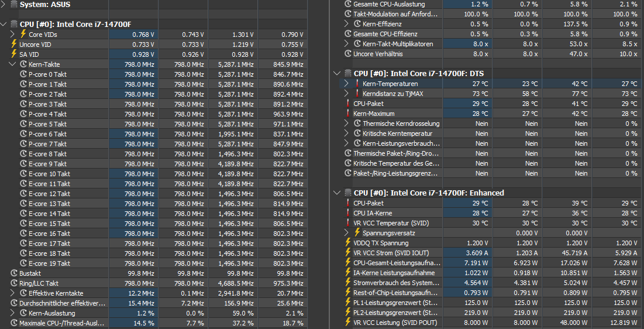Click the lightning icon beside PL1-Leistungsgrenzwert
644x329 pixels.
(348, 303)
